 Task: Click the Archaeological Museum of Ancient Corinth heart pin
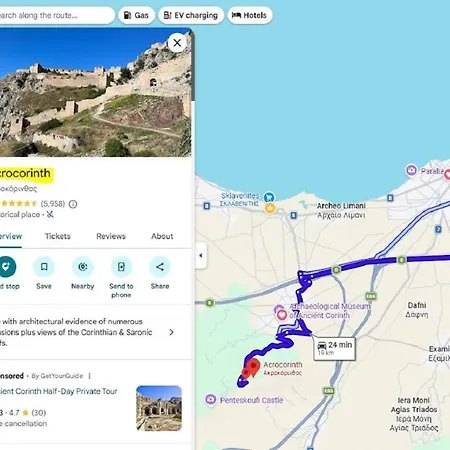[282, 315]
